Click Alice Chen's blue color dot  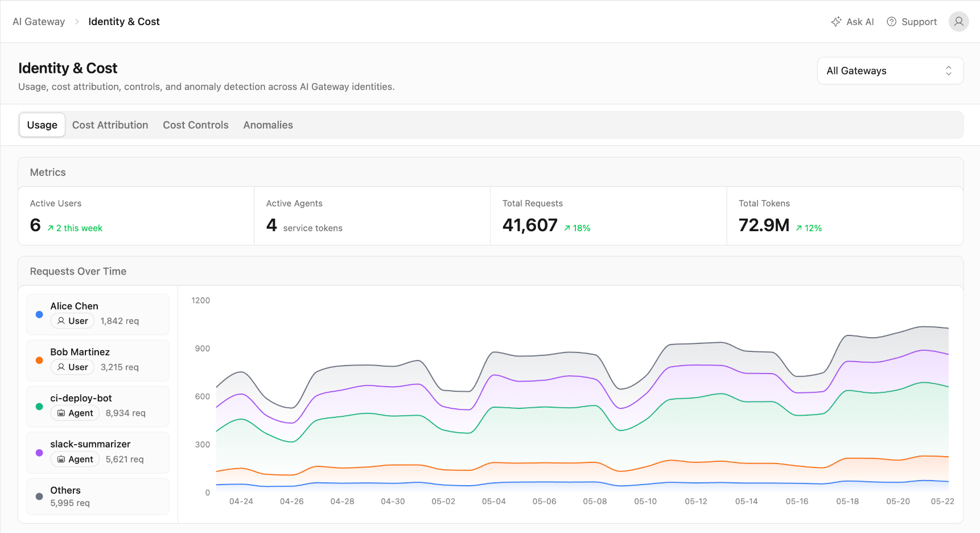coord(39,314)
